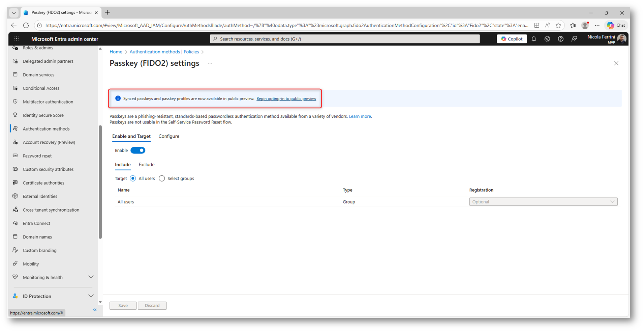Toggle the passkey Enable switch
The image size is (644, 332).
click(x=138, y=150)
